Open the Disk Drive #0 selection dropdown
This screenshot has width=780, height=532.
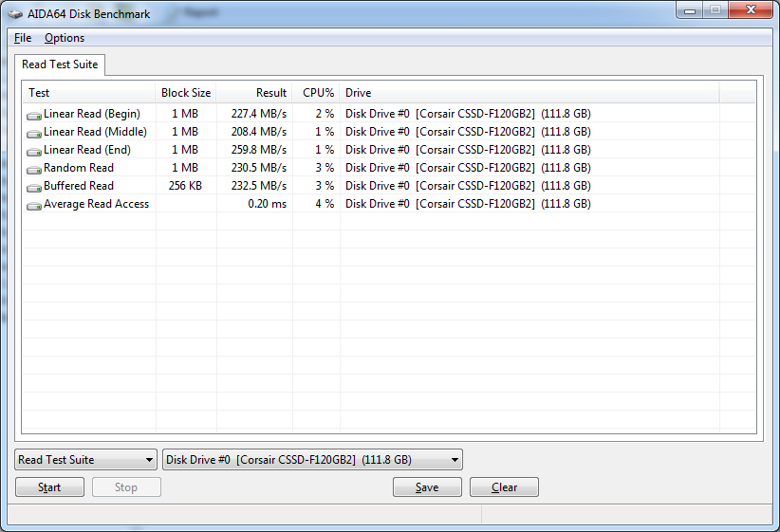(312, 459)
